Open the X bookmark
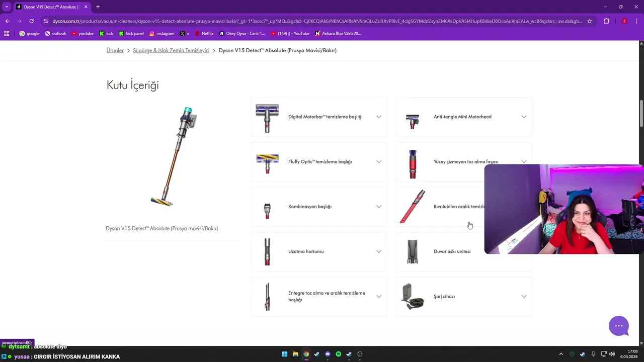 tap(185, 34)
